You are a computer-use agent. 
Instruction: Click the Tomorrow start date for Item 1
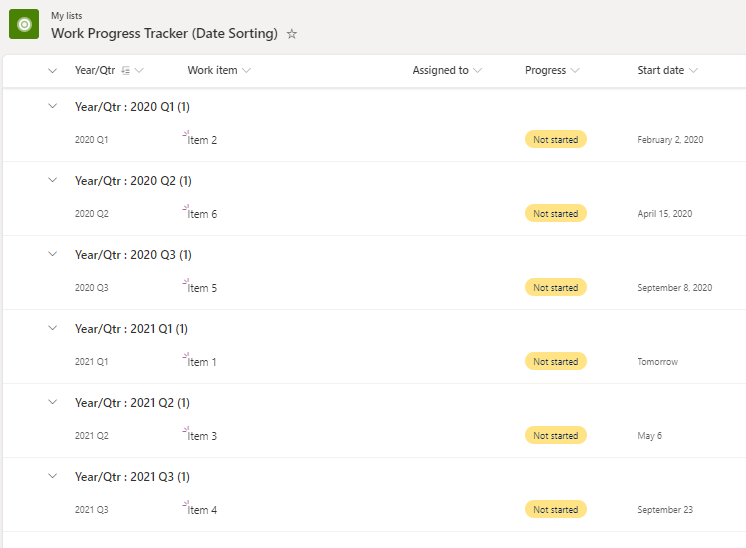click(x=657, y=362)
